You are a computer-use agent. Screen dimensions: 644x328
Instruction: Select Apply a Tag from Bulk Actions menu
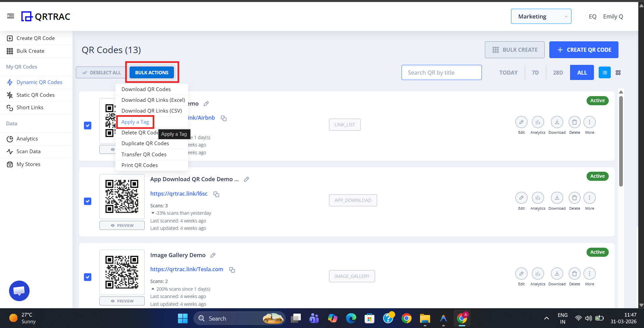135,122
